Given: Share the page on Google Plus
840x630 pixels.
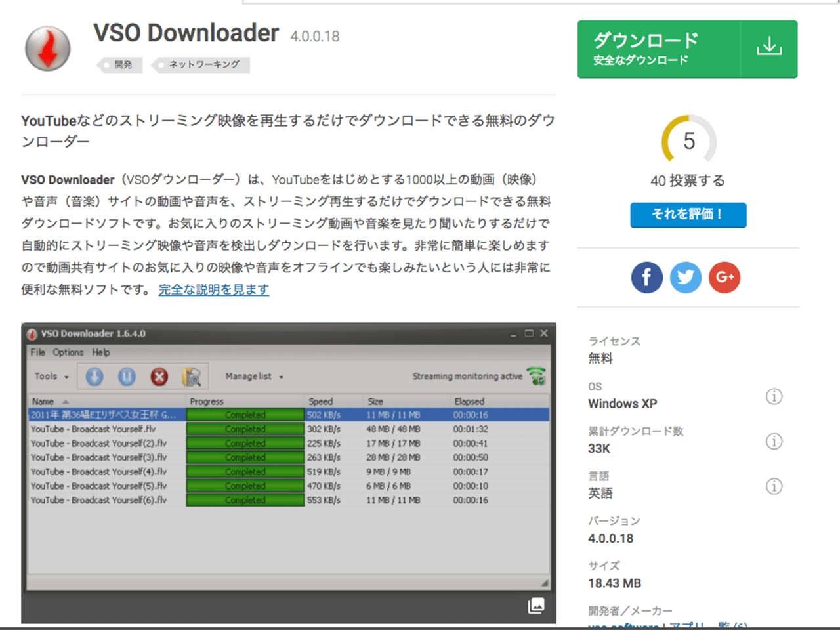Looking at the screenshot, I should coord(724,277).
